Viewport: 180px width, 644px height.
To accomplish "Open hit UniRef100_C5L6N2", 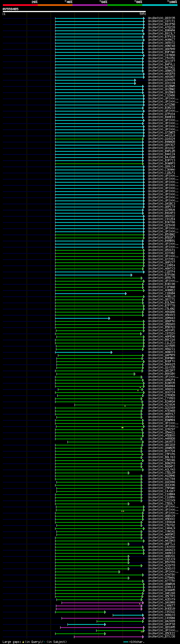I will coord(161,309).
